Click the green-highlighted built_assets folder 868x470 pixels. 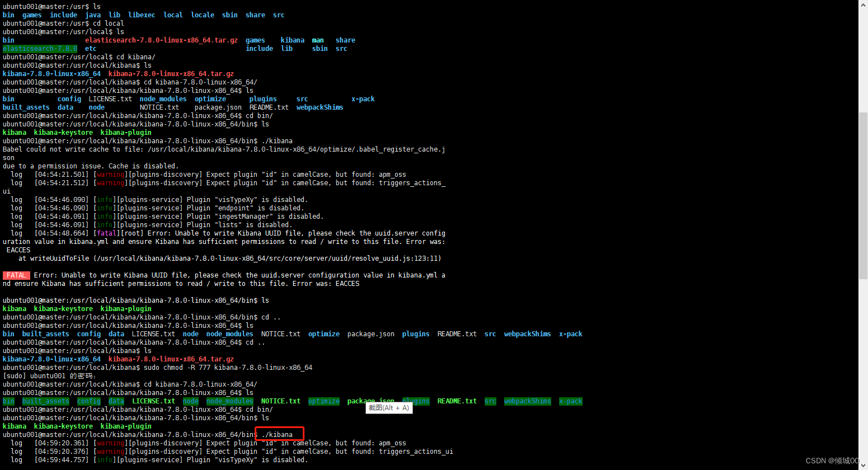point(46,401)
